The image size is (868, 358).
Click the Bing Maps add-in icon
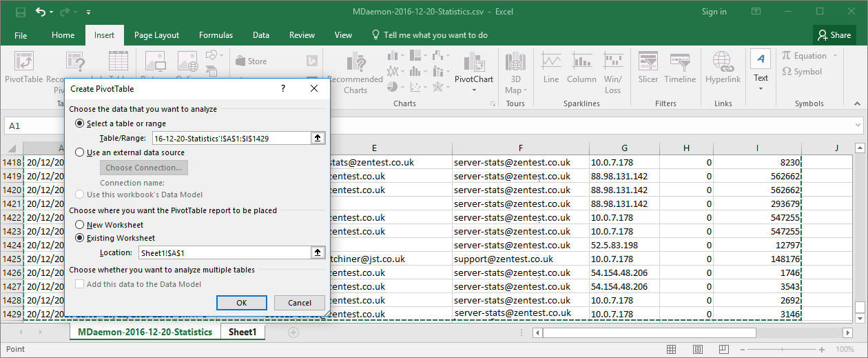(311, 61)
